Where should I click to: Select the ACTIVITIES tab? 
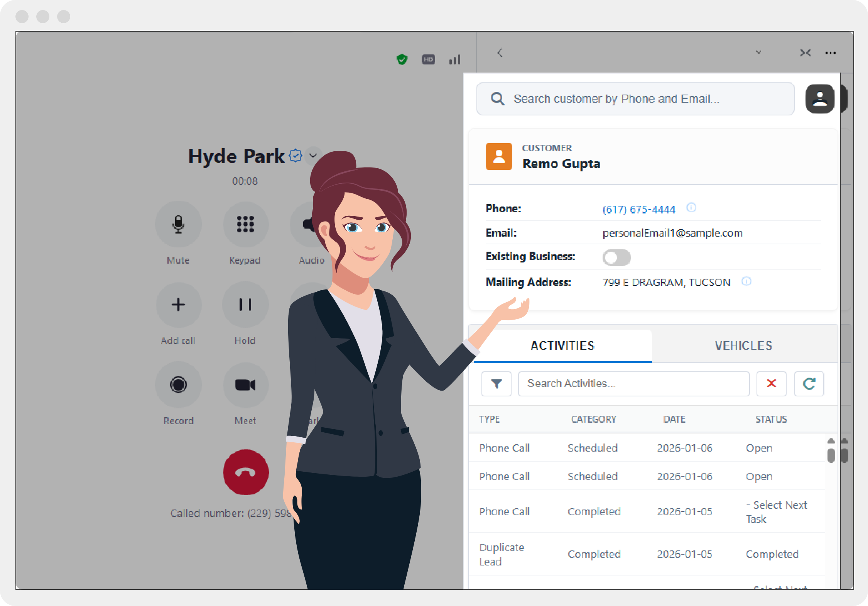point(562,345)
